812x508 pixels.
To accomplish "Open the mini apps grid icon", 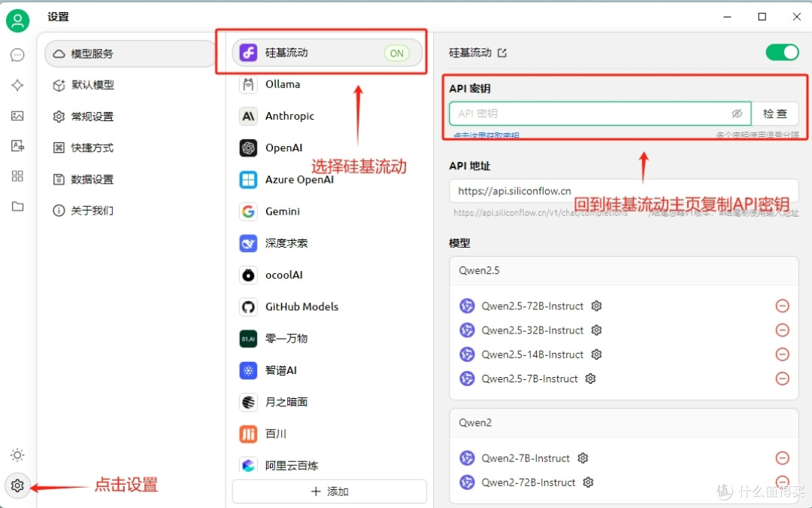I will point(17,176).
